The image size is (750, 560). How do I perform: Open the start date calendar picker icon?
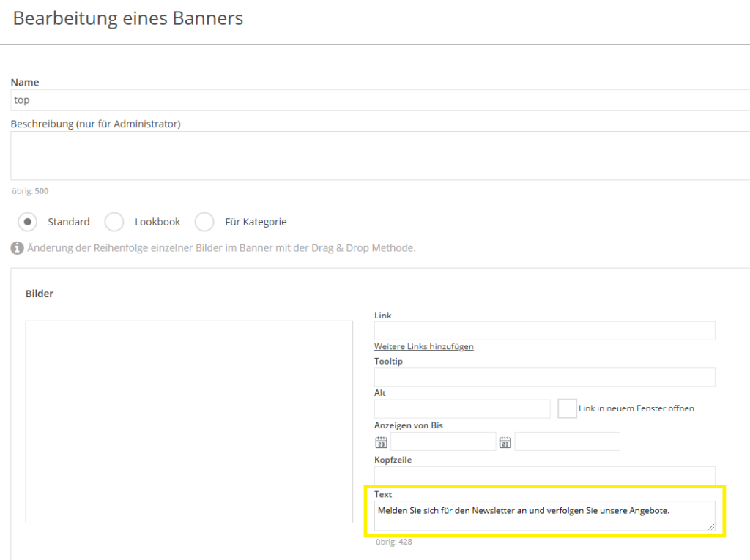[x=381, y=442]
